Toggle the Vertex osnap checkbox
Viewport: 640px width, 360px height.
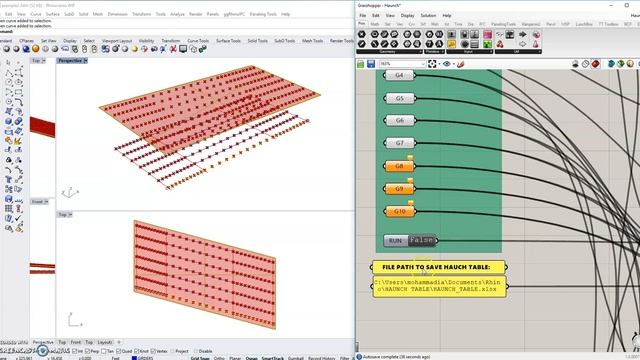[153, 351]
